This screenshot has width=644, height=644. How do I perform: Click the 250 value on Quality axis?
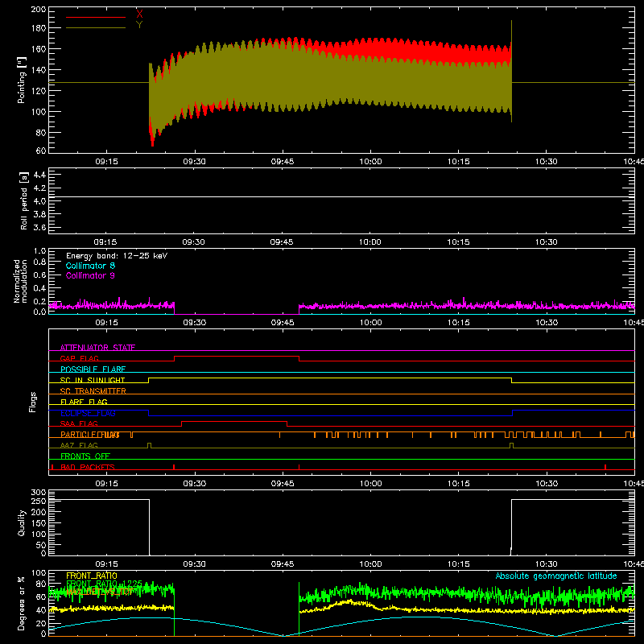point(39,502)
